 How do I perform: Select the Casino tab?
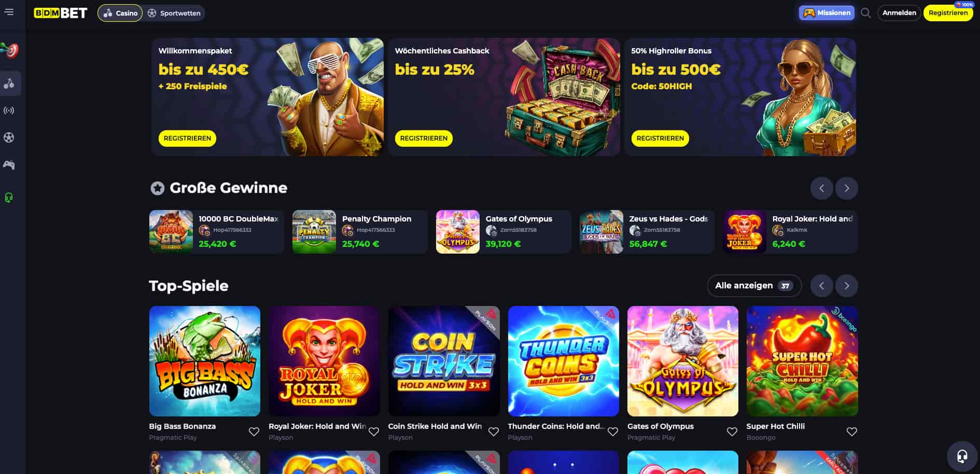tap(120, 13)
